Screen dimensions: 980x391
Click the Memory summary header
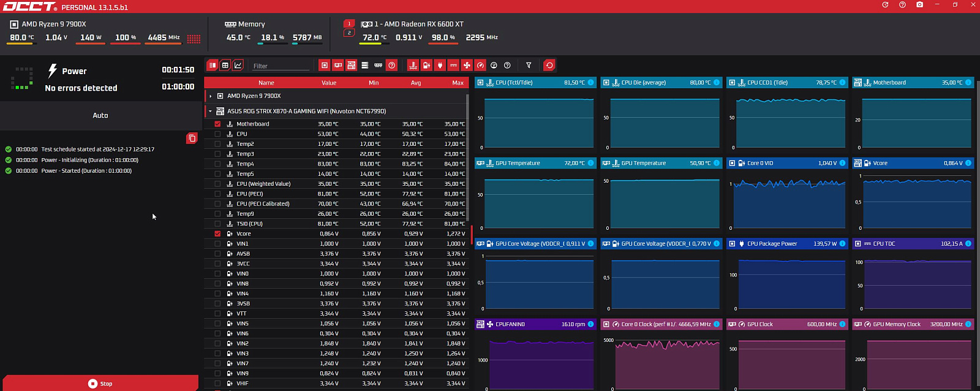(x=245, y=24)
